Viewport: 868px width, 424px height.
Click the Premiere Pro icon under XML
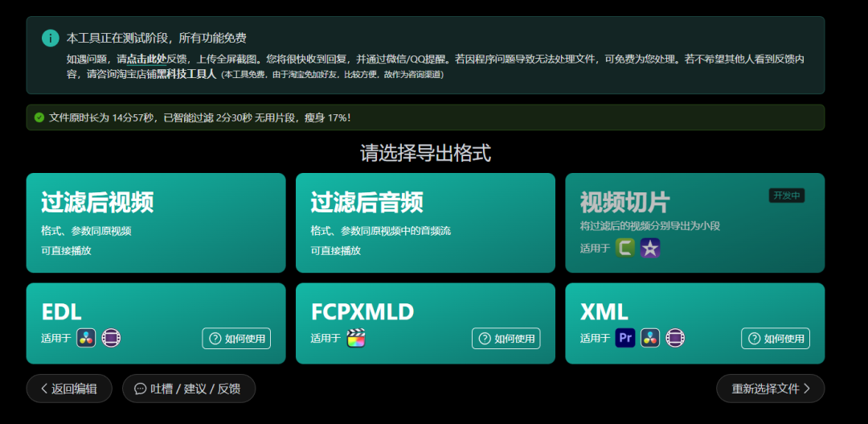coord(625,338)
